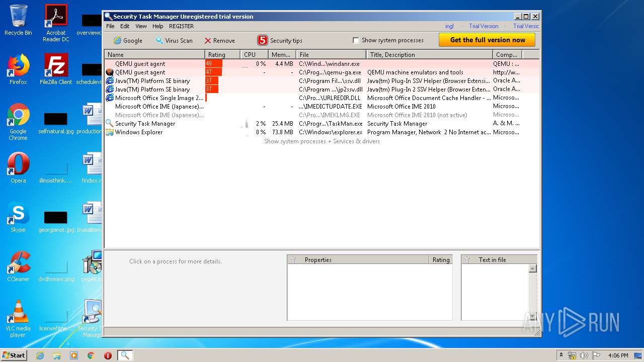Click Get the full version now

pos(487,40)
